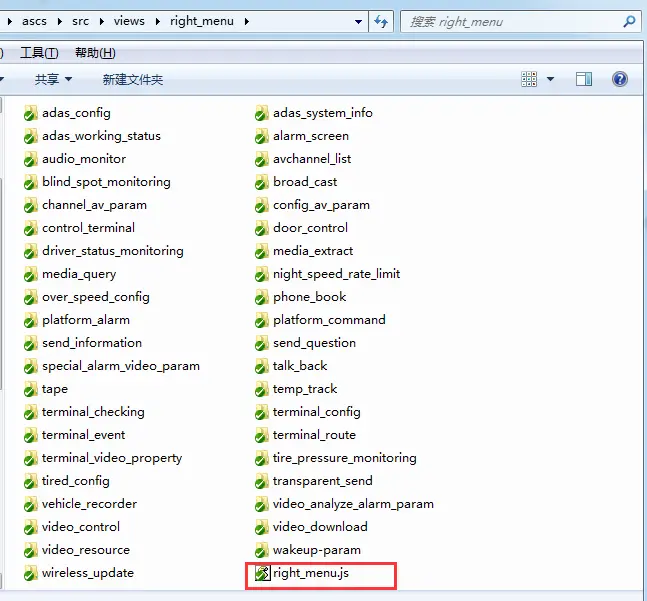Select blind_spot_monitoring folder name
Viewport: 647px width, 601px height.
point(106,182)
